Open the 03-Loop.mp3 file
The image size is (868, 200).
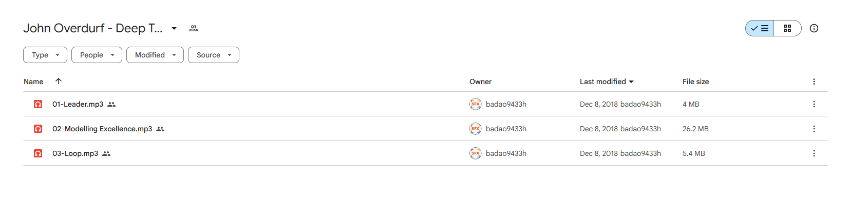pyautogui.click(x=75, y=153)
